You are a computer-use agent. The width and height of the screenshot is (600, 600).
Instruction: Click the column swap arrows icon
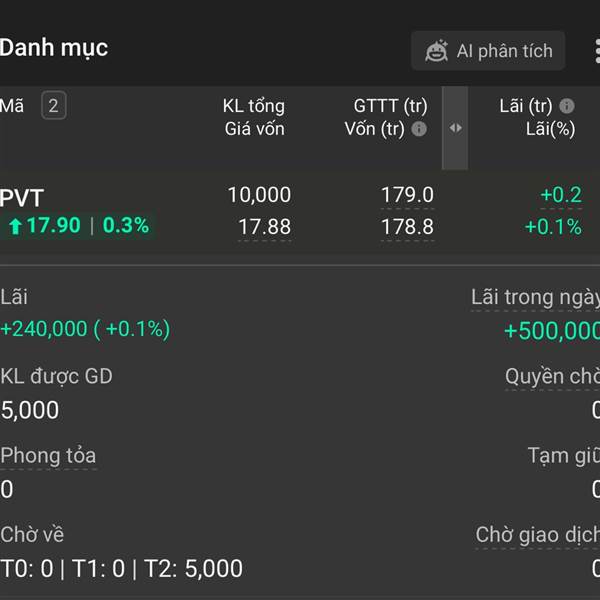click(x=455, y=128)
